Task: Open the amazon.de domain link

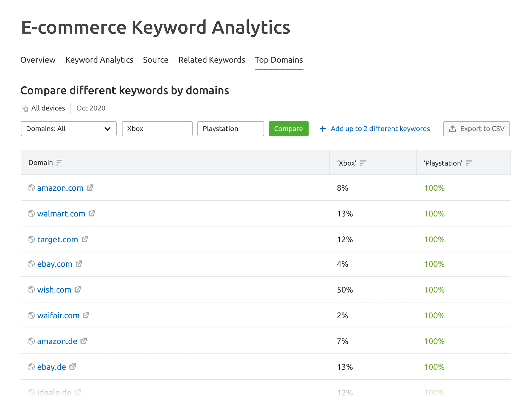Action: pyautogui.click(x=57, y=341)
